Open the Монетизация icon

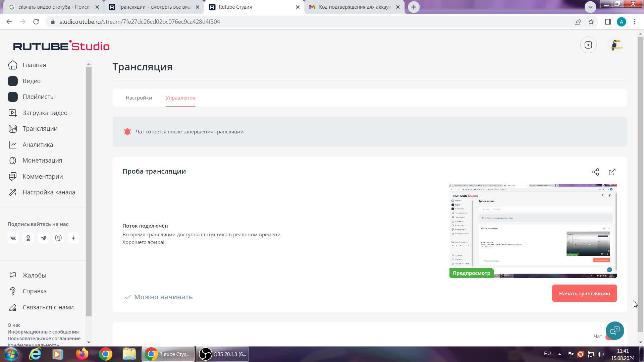click(13, 161)
